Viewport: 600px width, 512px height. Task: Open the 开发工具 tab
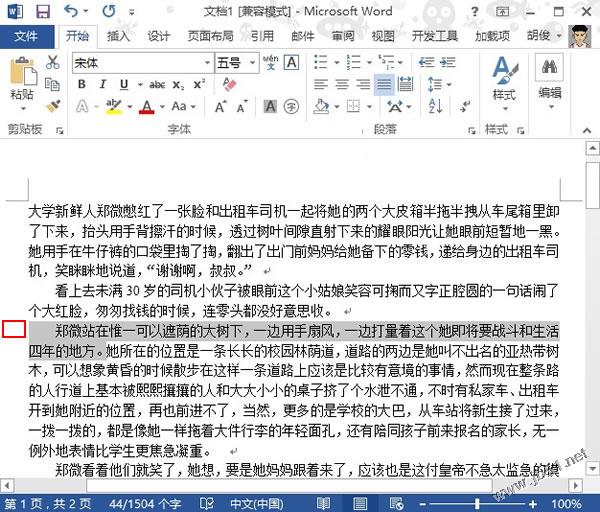pos(435,36)
